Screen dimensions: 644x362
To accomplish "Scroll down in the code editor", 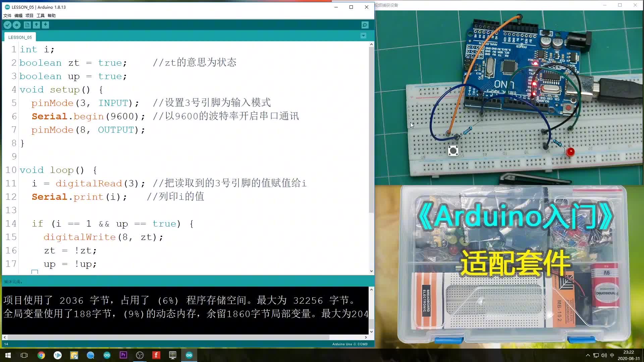I will tap(371, 271).
